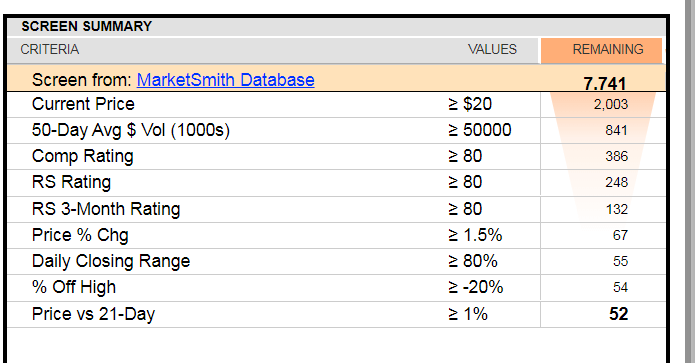
Task: Click the final remaining count 52
Action: (x=618, y=314)
